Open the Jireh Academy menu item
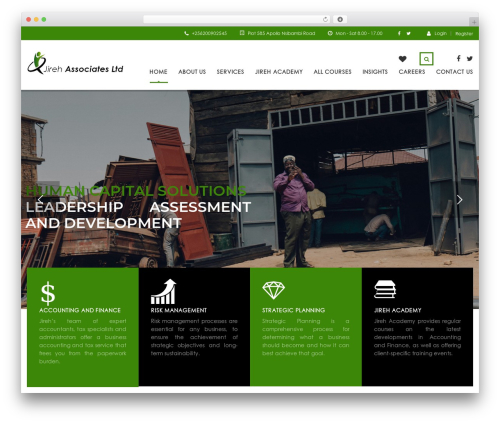Viewport: 500px width, 423px height. coord(279,72)
